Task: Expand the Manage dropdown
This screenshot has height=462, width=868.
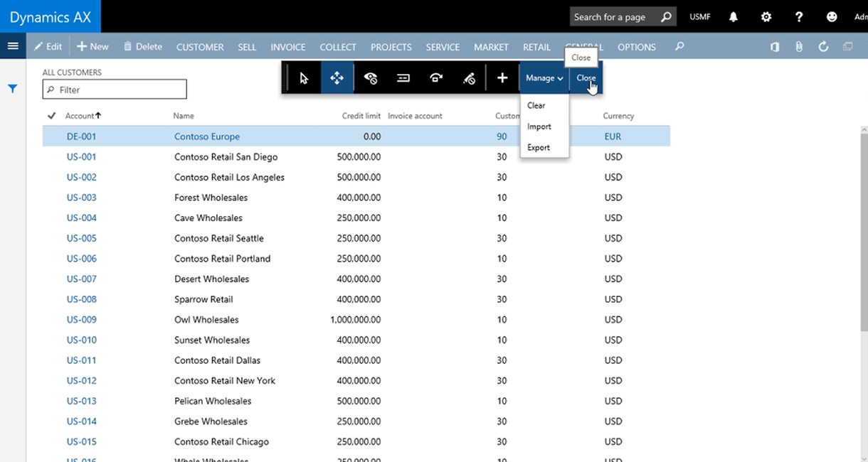Action: click(x=544, y=78)
